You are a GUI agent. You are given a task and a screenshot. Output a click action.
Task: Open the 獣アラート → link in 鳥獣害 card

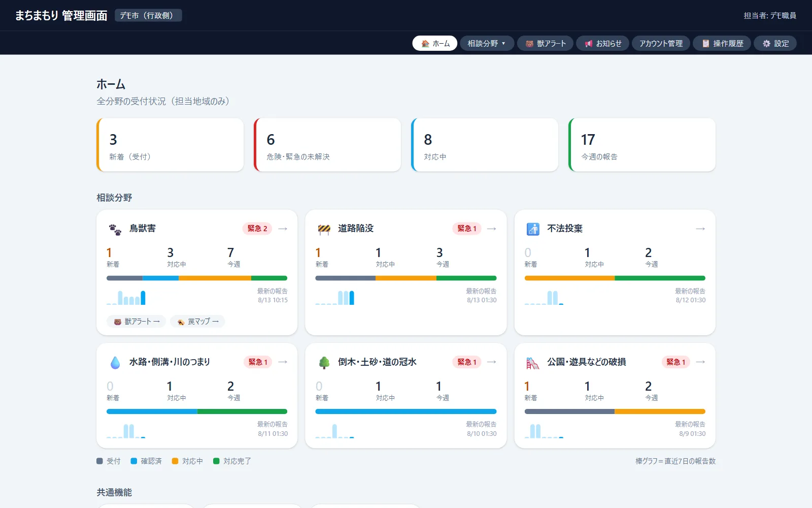tap(136, 322)
